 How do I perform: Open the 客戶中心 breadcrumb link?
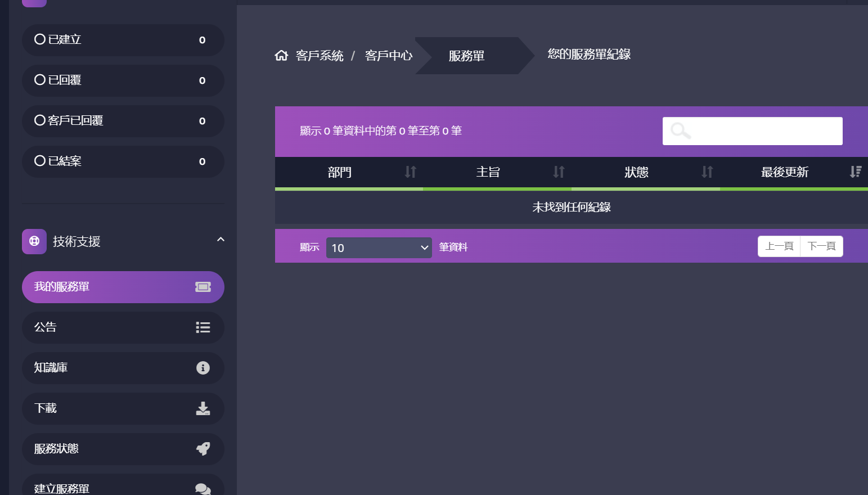click(388, 55)
